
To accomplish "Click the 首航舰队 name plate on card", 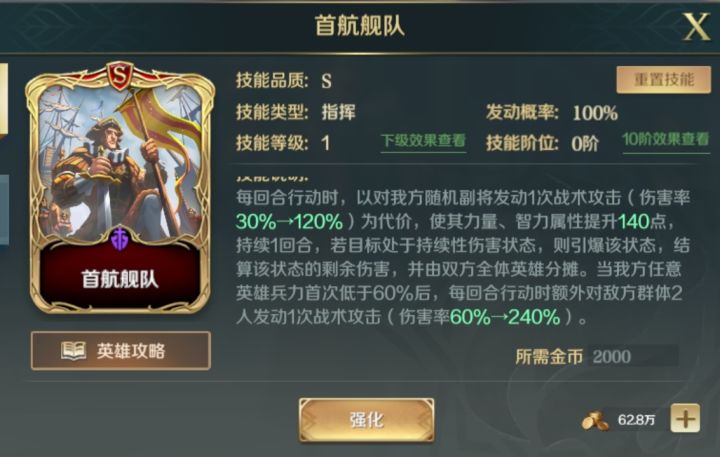I will coord(120,279).
